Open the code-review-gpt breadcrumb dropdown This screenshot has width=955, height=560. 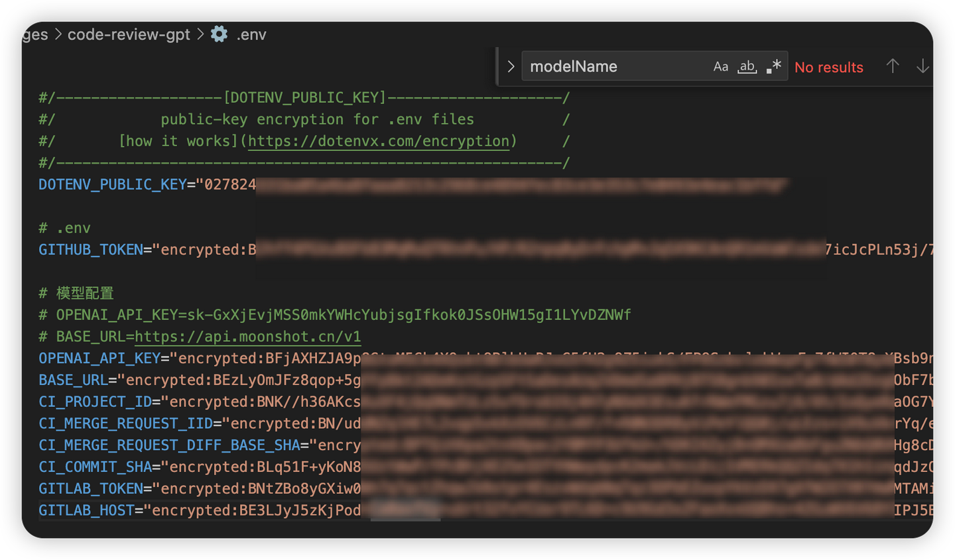click(x=129, y=34)
